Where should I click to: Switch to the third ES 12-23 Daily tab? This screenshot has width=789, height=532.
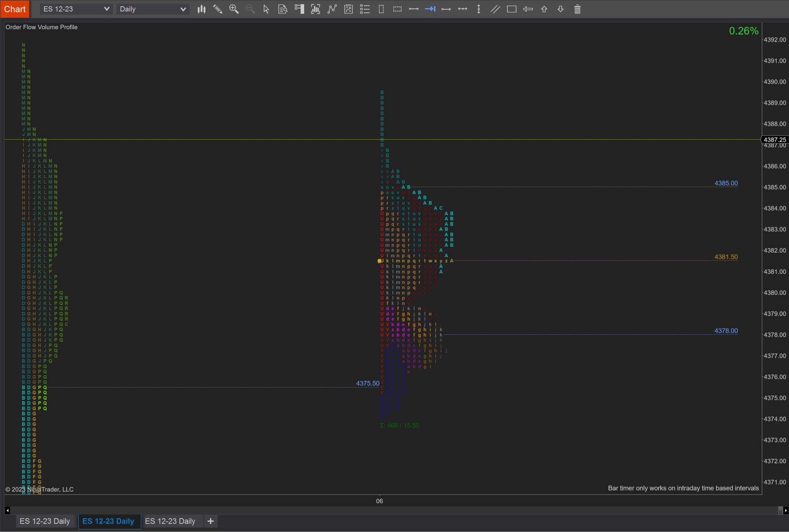pyautogui.click(x=170, y=521)
